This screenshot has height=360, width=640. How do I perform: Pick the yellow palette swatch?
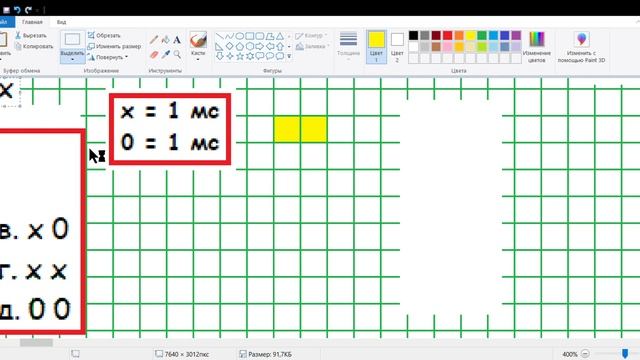coord(471,36)
